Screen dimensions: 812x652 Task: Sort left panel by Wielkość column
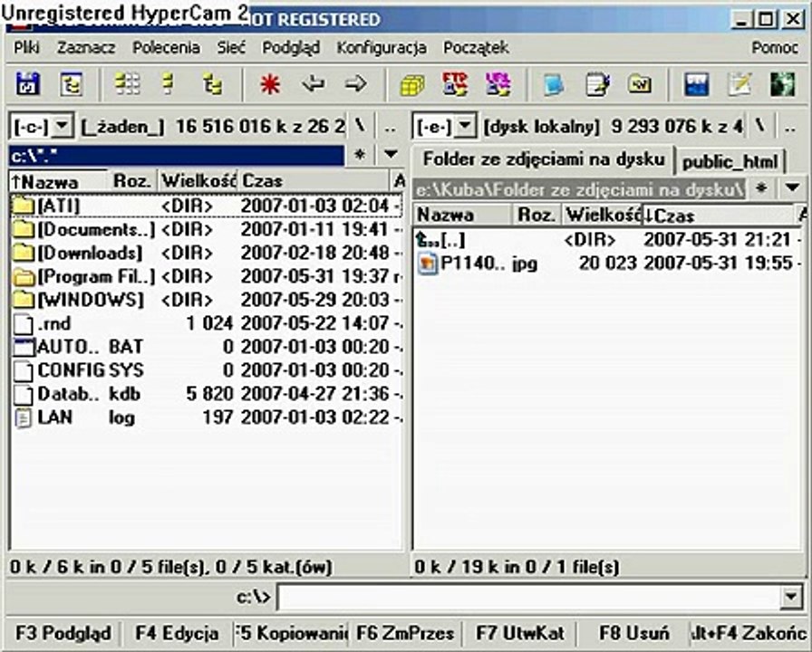click(198, 181)
